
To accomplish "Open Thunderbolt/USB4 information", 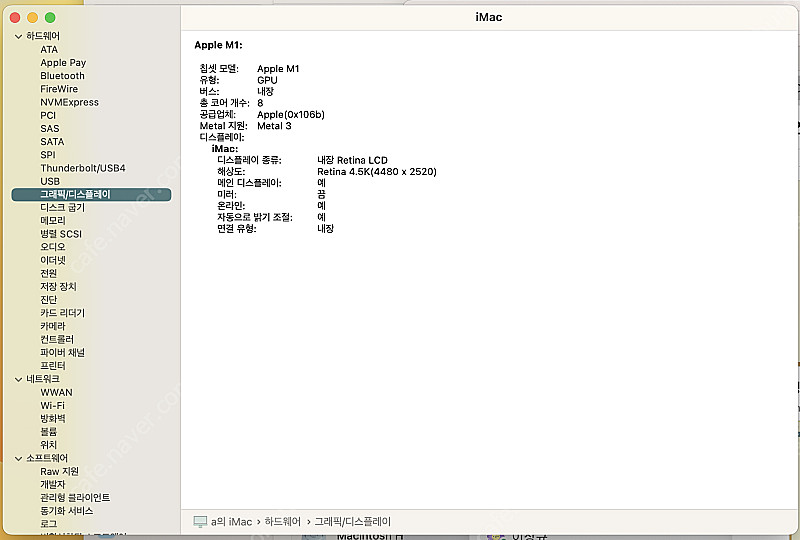I will [x=83, y=168].
